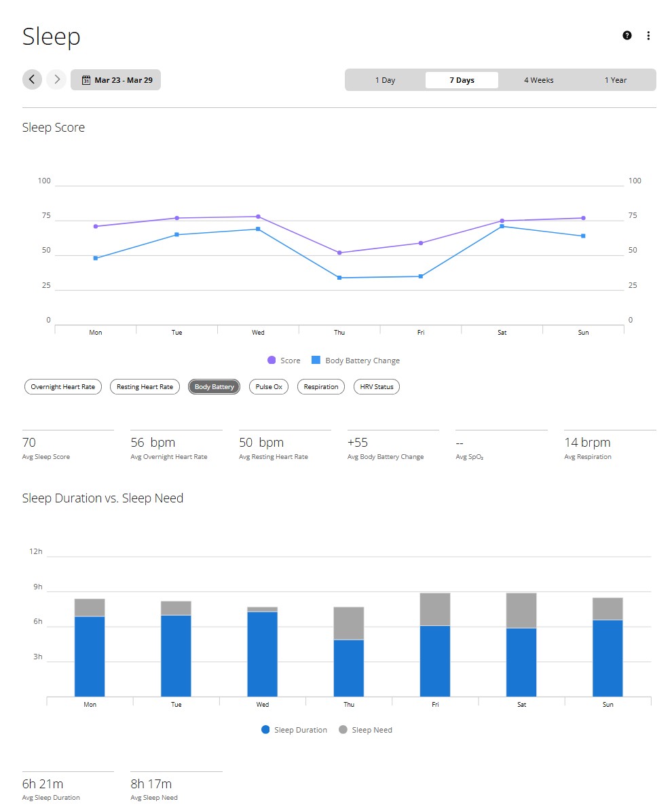Toggle the Score legend purple dot
Screen dimensions: 672x810
(272, 360)
